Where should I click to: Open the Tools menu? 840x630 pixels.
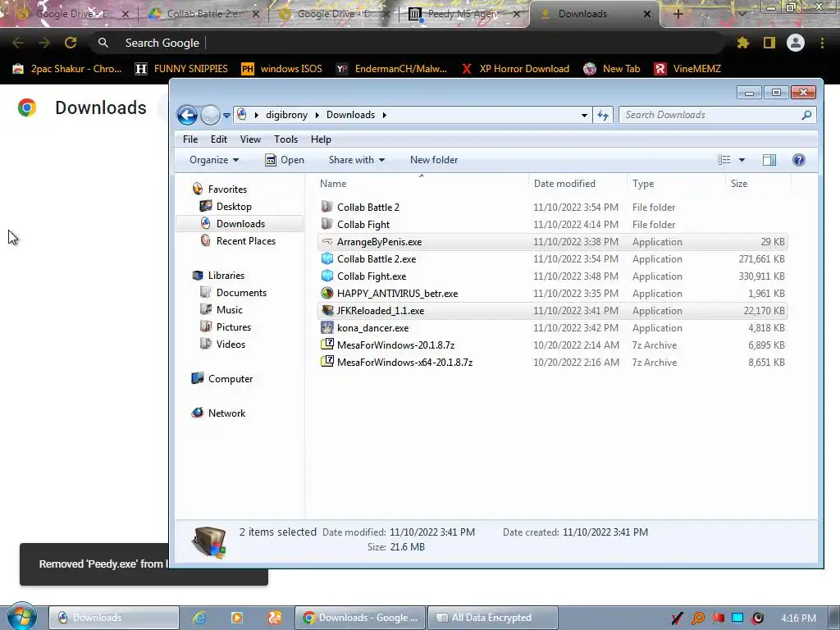tap(285, 139)
